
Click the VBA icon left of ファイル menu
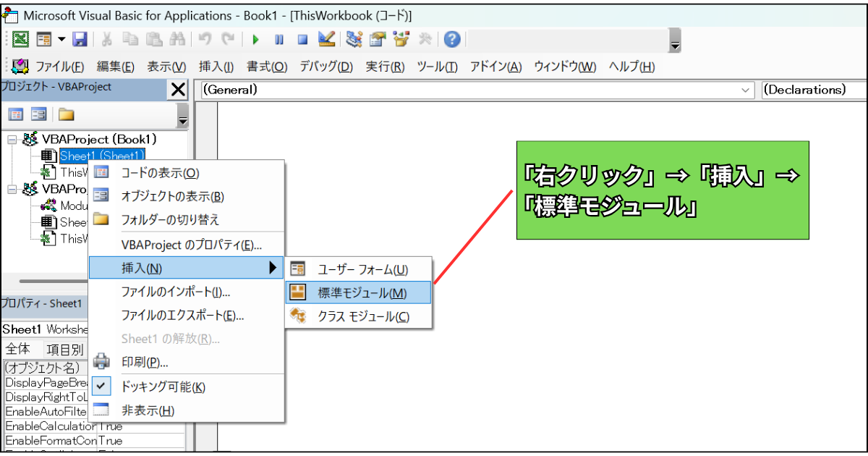[20, 67]
